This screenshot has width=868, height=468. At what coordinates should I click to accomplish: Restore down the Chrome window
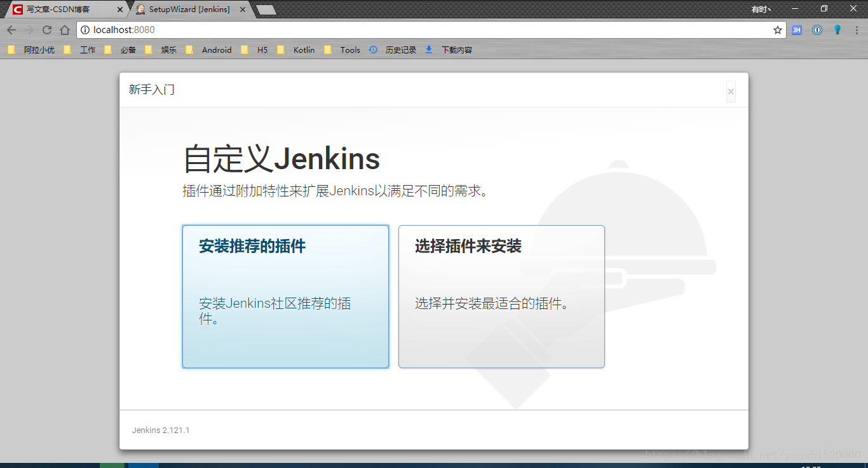click(824, 8)
